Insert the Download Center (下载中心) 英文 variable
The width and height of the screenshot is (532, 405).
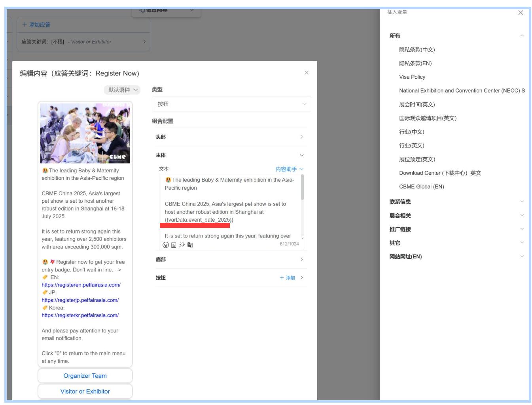440,173
